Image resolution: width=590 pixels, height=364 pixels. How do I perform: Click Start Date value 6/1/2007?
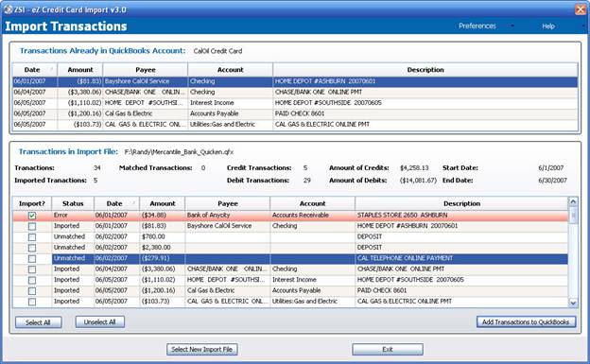[x=551, y=168]
